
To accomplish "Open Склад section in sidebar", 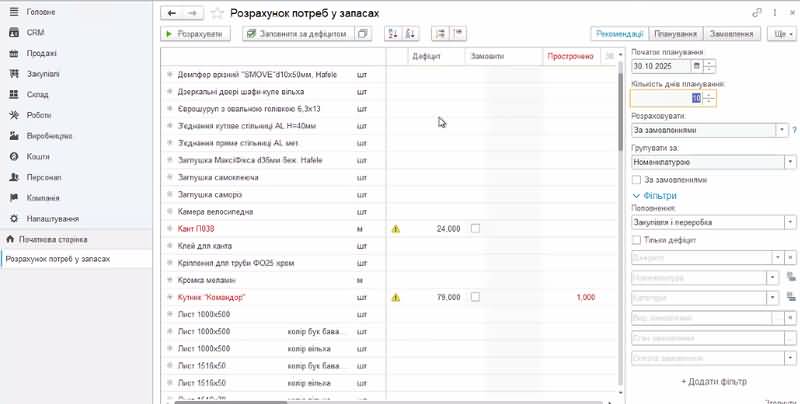I will pyautogui.click(x=40, y=94).
